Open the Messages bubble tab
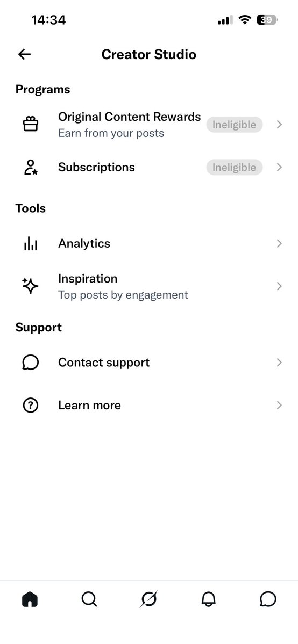 pyautogui.click(x=268, y=599)
